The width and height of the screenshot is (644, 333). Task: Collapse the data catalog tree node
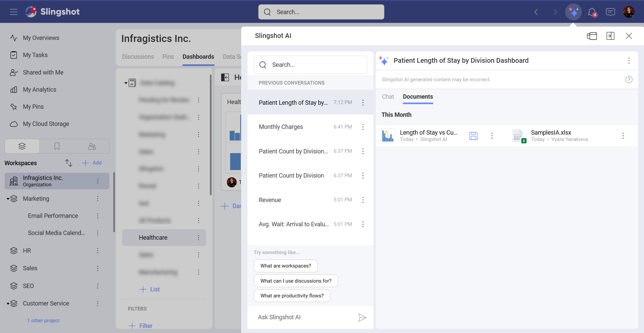coord(126,83)
